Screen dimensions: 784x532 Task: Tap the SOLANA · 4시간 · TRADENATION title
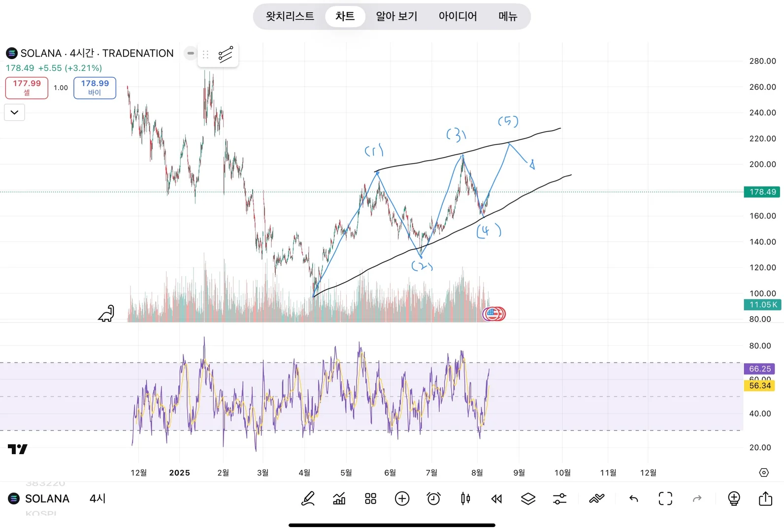click(97, 53)
